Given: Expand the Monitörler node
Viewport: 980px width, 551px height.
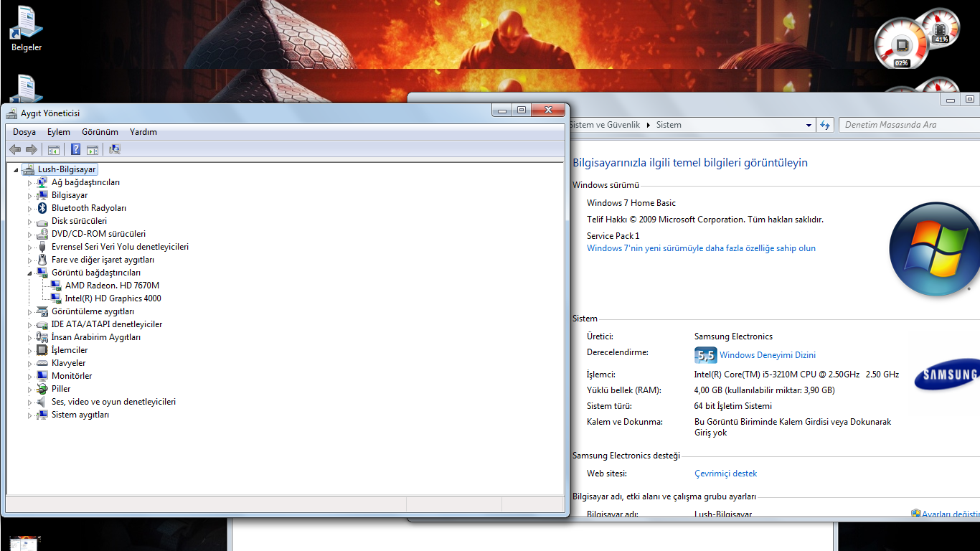Looking at the screenshot, I should click(30, 377).
